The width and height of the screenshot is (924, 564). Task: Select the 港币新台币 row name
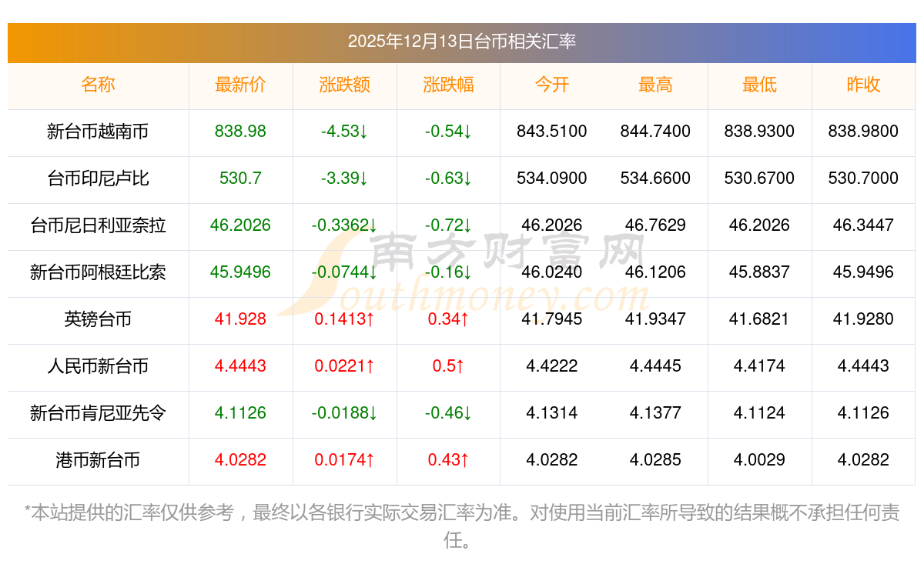click(x=98, y=460)
